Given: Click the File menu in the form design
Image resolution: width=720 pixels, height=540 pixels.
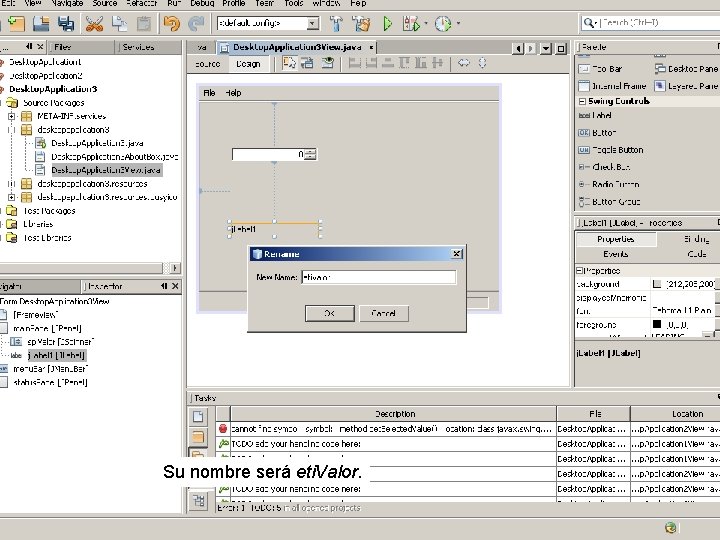Looking at the screenshot, I should [209, 93].
